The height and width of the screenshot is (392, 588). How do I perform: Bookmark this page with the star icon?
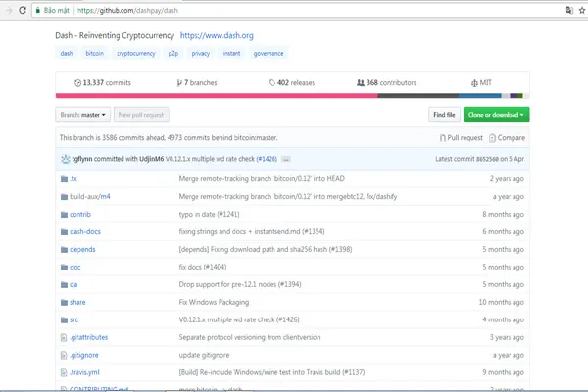click(582, 11)
